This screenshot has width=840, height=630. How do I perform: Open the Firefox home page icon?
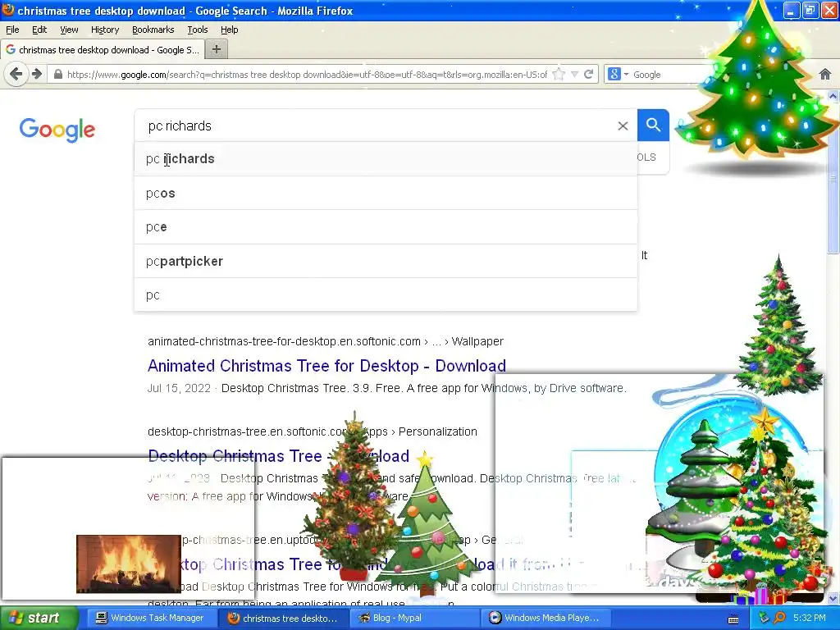(x=825, y=75)
